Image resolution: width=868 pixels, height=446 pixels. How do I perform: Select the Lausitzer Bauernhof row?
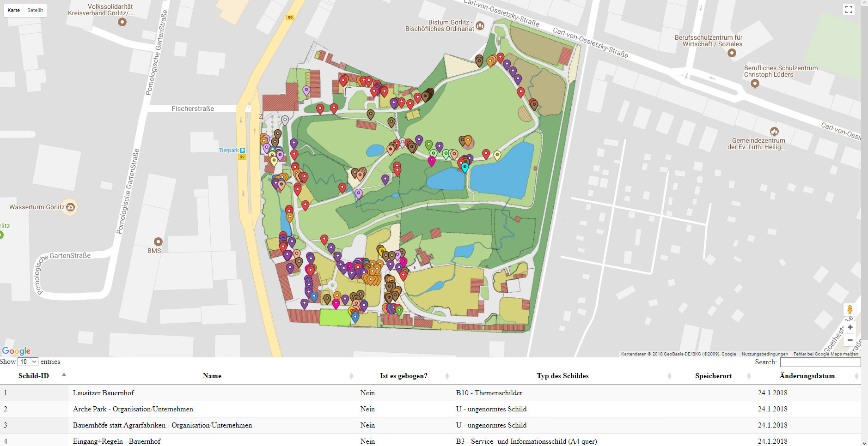(x=430, y=393)
